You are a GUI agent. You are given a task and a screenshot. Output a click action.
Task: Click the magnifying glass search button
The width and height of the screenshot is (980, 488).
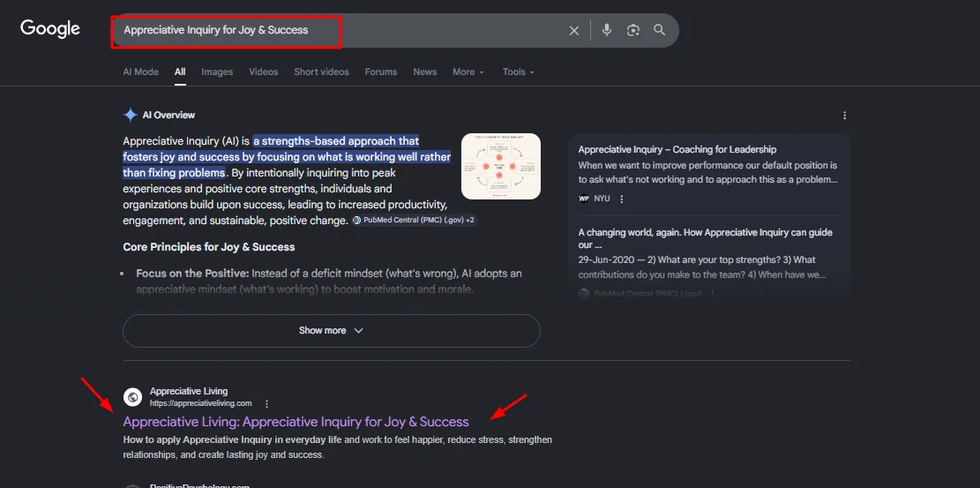click(660, 30)
